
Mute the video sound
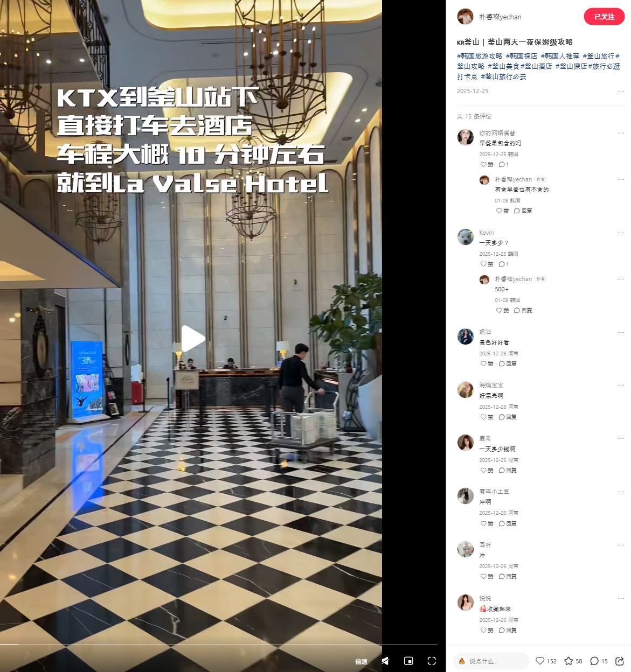pos(385,661)
